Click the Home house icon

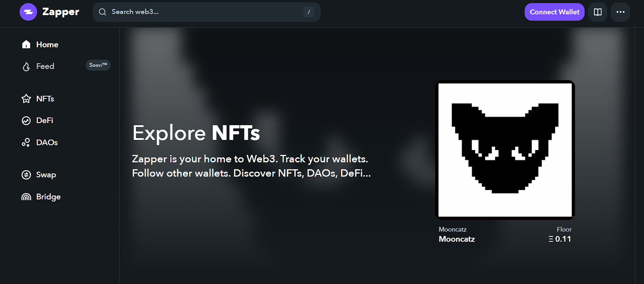pos(26,44)
